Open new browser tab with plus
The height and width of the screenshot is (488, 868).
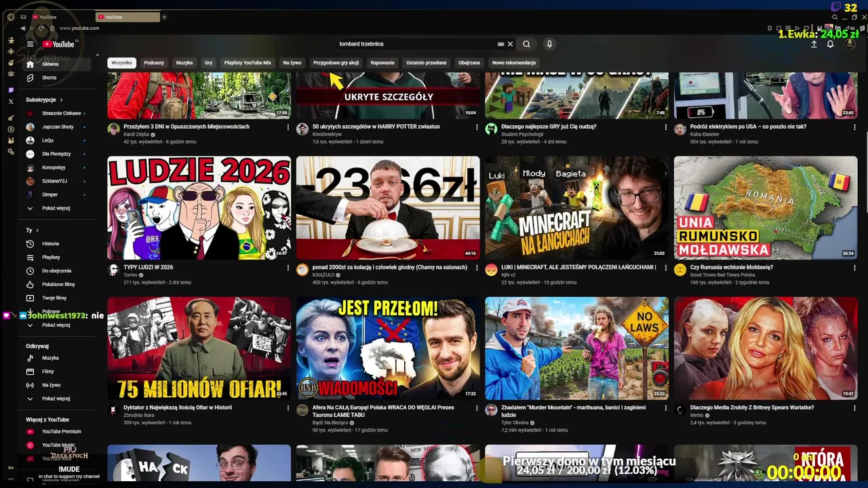pyautogui.click(x=164, y=17)
